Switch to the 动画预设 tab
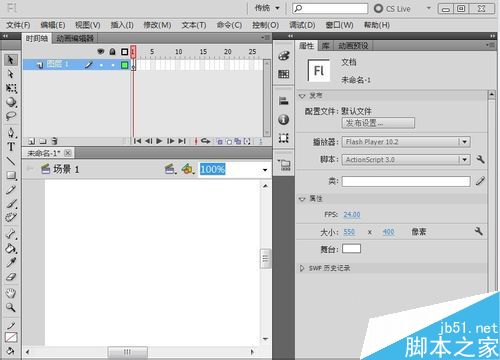500x360 pixels. tap(353, 46)
